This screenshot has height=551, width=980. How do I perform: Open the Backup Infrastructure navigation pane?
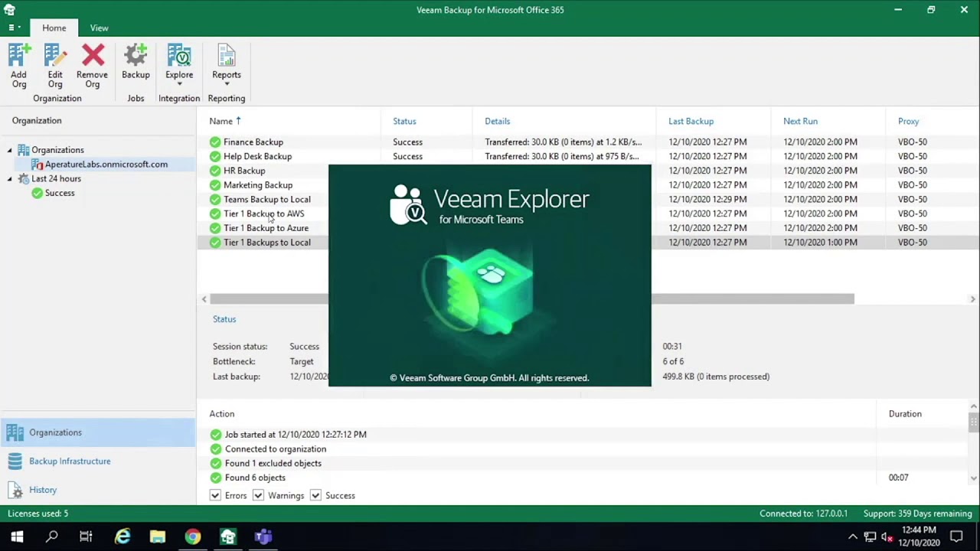pyautogui.click(x=98, y=461)
